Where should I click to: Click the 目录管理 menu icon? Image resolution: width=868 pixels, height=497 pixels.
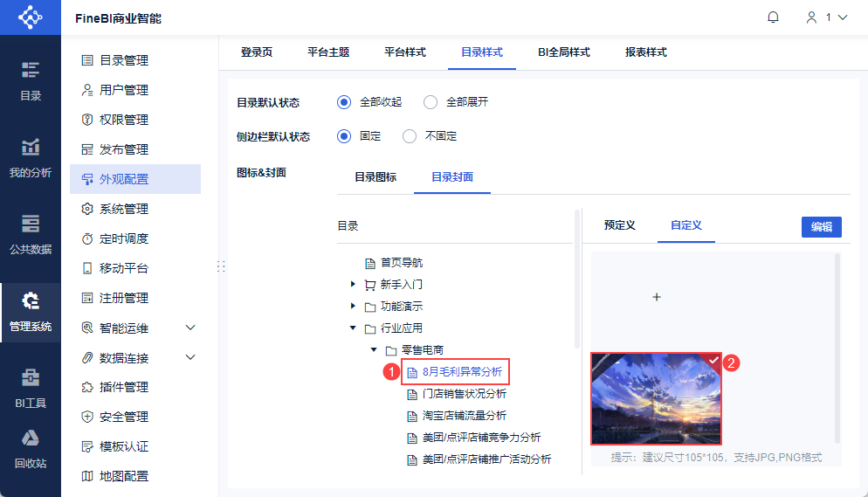87,60
